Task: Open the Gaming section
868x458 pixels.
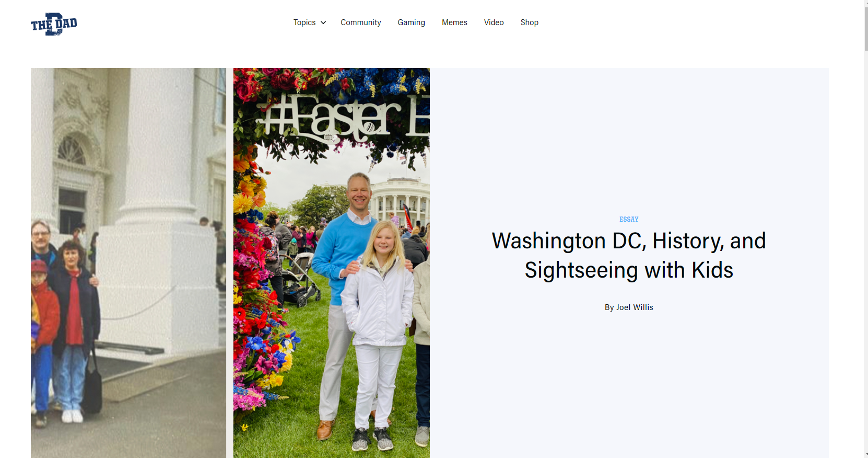Action: coord(412,22)
